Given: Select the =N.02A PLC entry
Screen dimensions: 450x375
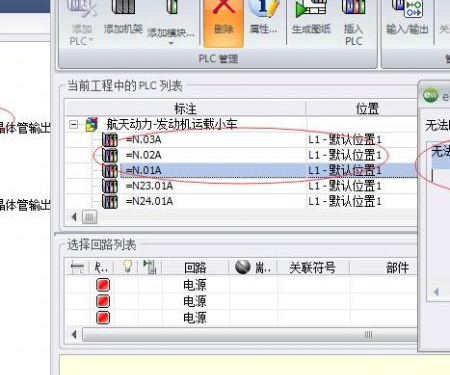Looking at the screenshot, I should tap(144, 155).
